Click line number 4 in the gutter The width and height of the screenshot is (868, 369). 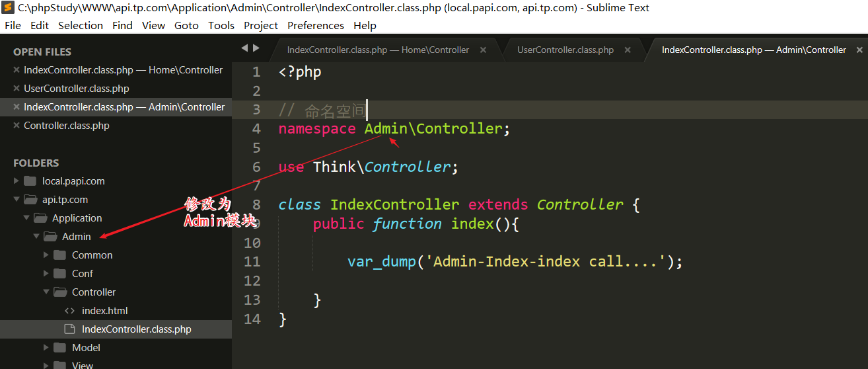[x=256, y=128]
